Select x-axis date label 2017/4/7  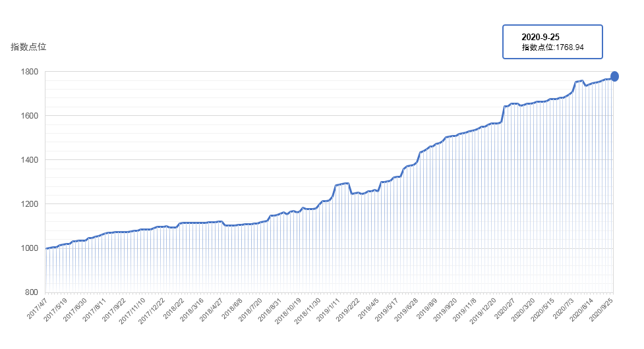coord(38,308)
